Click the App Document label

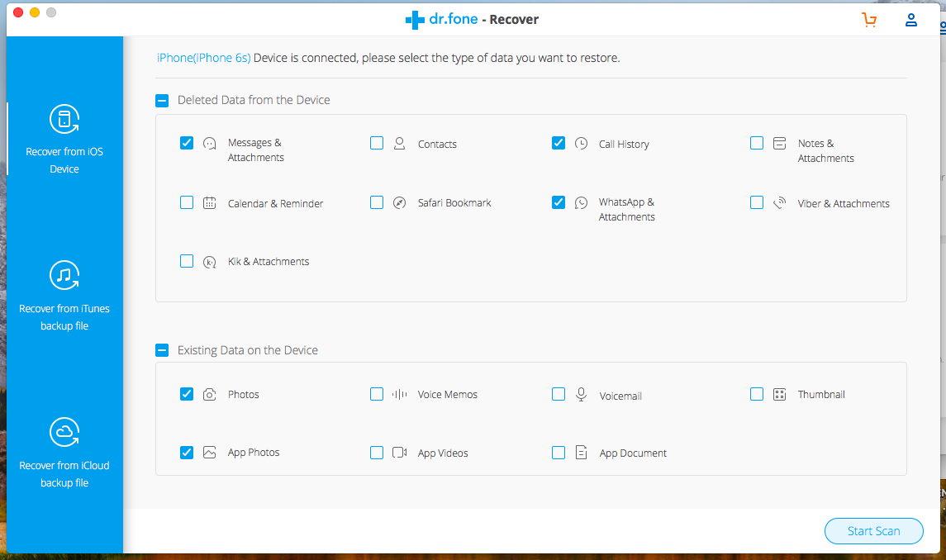633,453
